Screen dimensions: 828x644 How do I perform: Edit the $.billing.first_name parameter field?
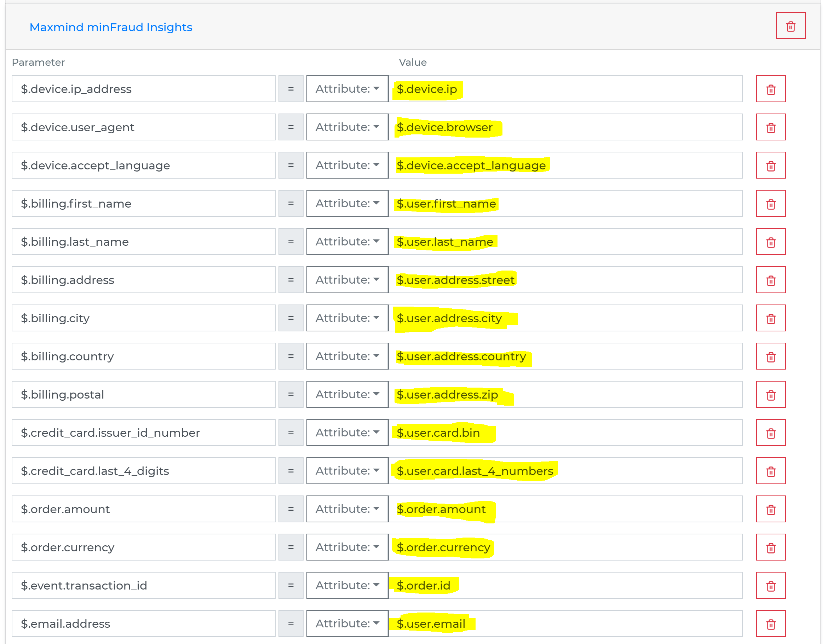tap(143, 203)
